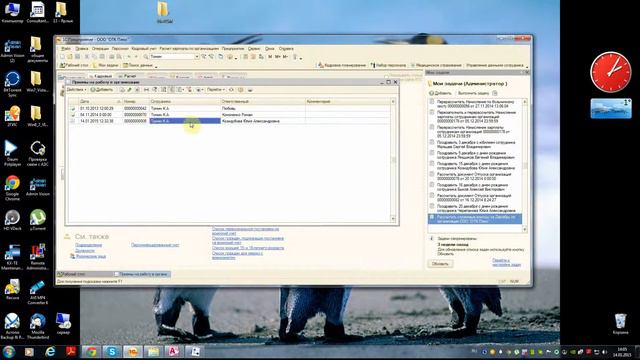Screen dimensions: 640x360
Task: Open the Acronis Backup desktop icon
Action: click(12, 326)
